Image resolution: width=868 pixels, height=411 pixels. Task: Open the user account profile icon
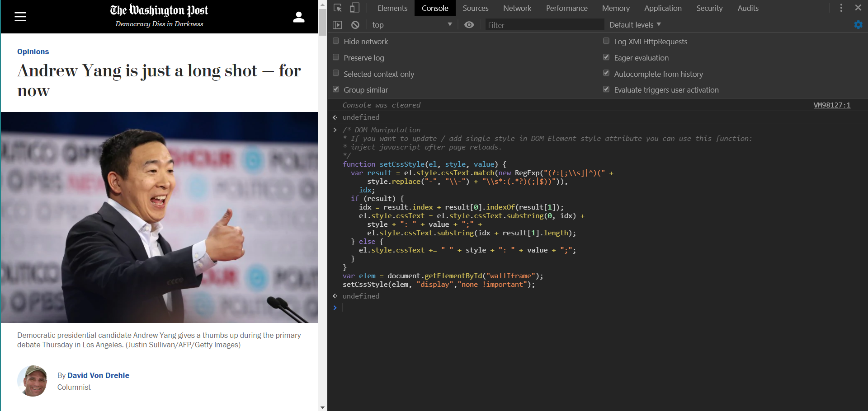[298, 17]
